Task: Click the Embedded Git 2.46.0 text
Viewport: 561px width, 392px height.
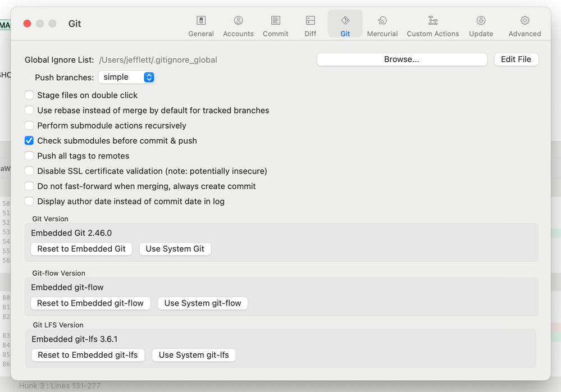Action: 71,233
